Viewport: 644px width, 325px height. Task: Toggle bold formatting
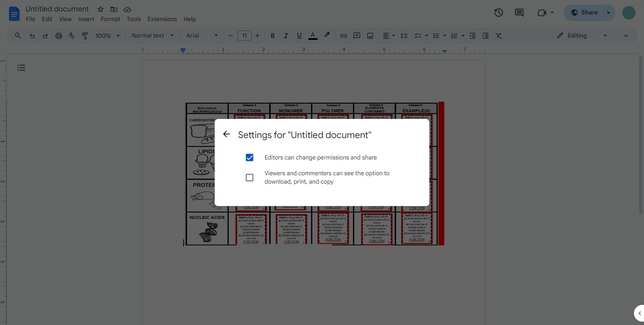point(272,36)
